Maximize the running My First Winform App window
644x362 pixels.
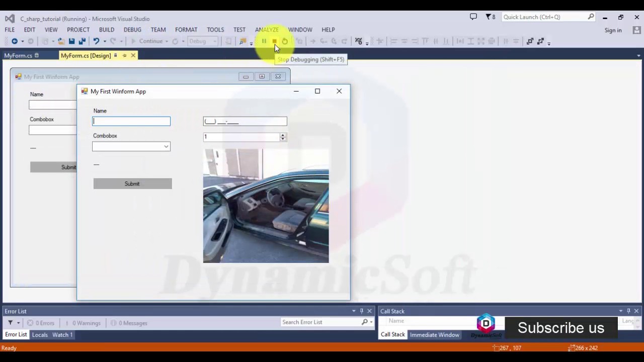pyautogui.click(x=317, y=91)
